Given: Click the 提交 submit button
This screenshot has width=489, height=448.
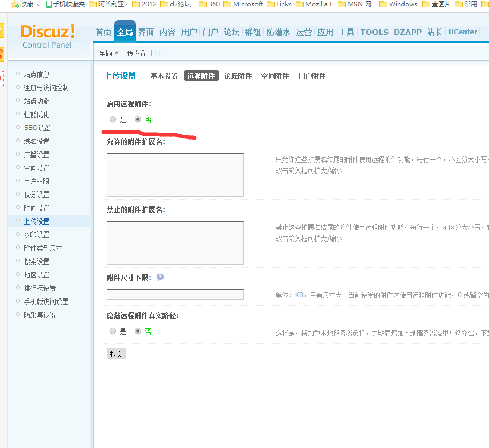Looking at the screenshot, I should point(117,354).
